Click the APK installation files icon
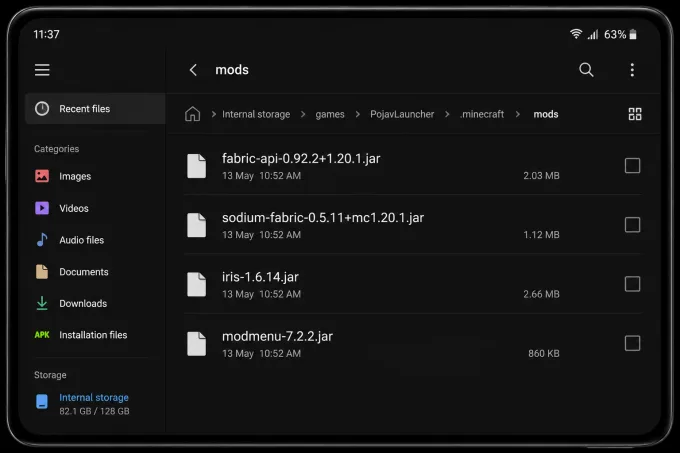The height and width of the screenshot is (453, 680). click(42, 335)
